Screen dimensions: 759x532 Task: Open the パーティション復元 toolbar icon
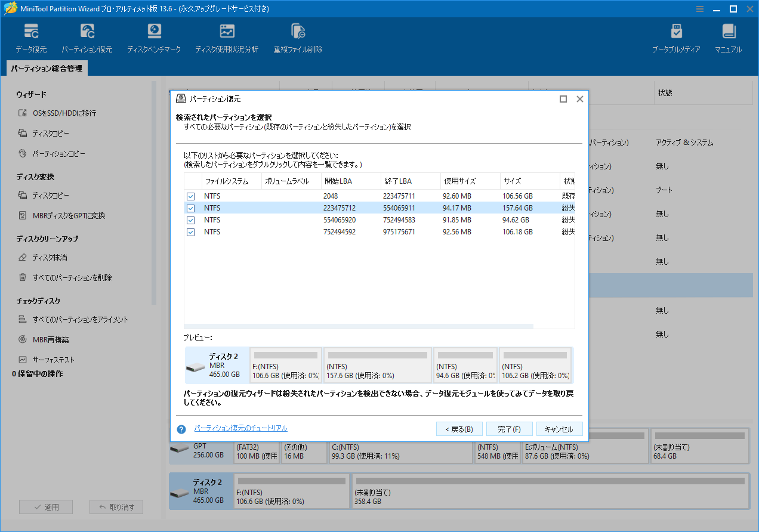pyautogui.click(x=87, y=39)
